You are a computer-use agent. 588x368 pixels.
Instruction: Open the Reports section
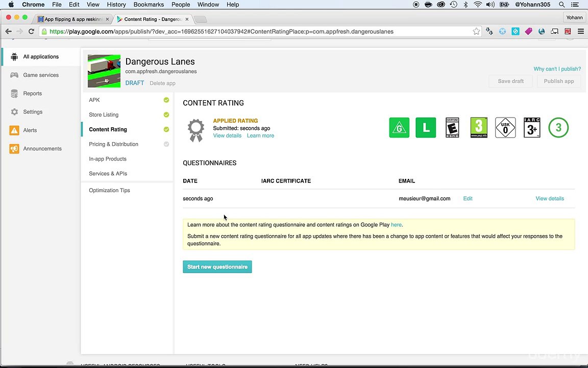click(32, 94)
